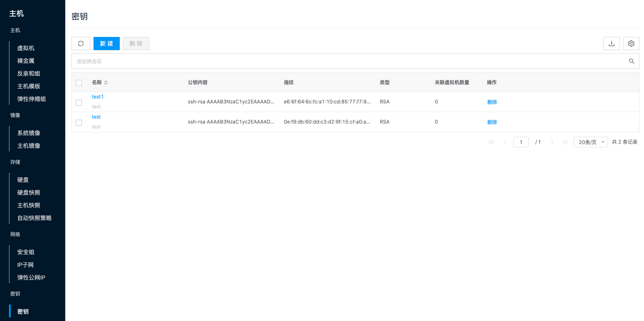Navigate to 安全组 in sidebar

pyautogui.click(x=26, y=252)
